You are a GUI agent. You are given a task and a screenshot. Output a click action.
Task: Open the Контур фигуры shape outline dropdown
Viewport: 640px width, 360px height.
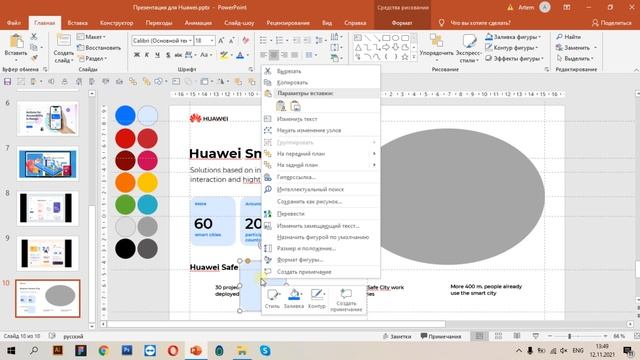point(511,48)
